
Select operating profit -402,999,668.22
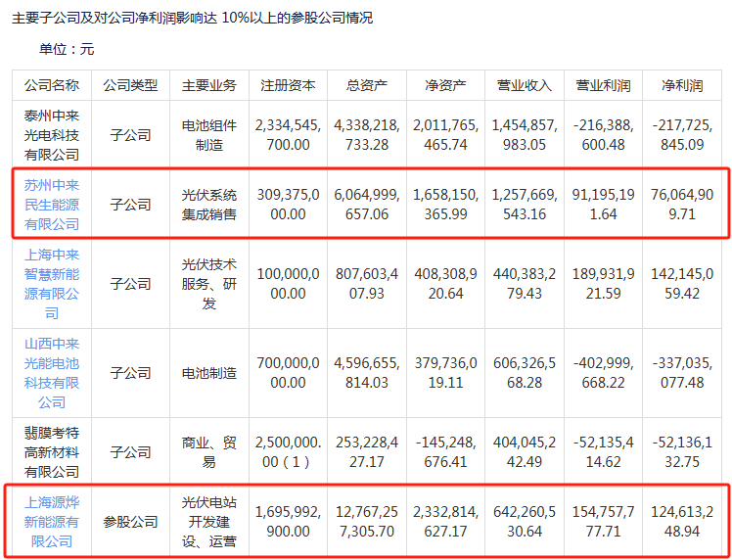point(603,373)
